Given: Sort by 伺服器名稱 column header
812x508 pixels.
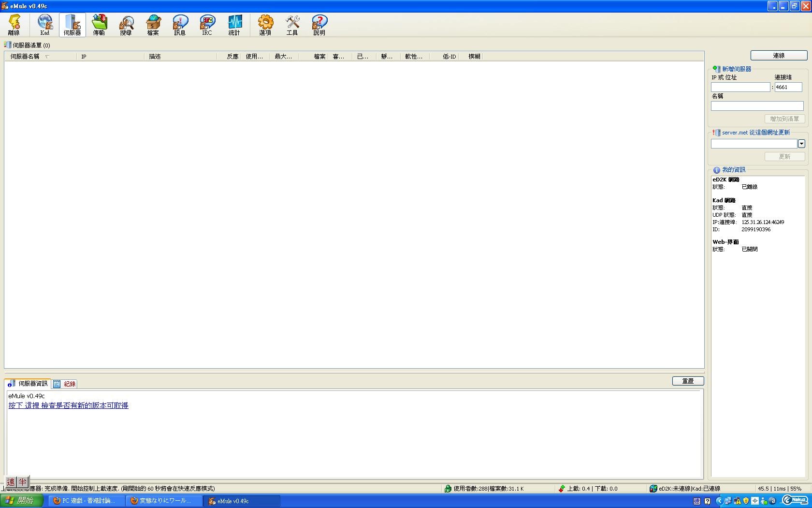Looking at the screenshot, I should tap(41, 57).
